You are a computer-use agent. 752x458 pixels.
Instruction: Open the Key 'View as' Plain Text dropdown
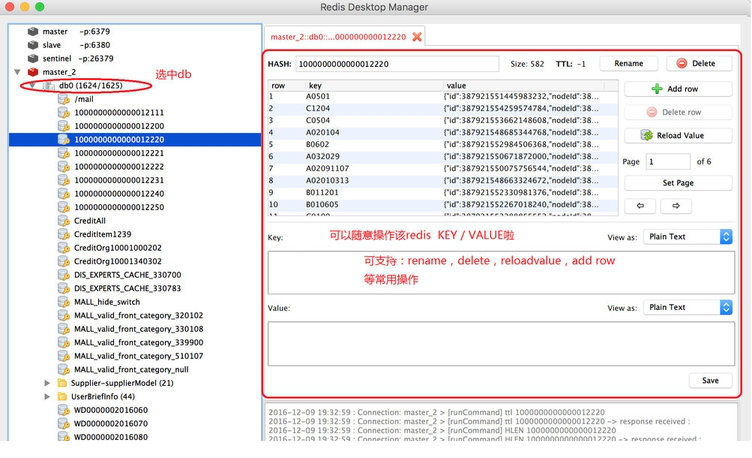(x=688, y=236)
